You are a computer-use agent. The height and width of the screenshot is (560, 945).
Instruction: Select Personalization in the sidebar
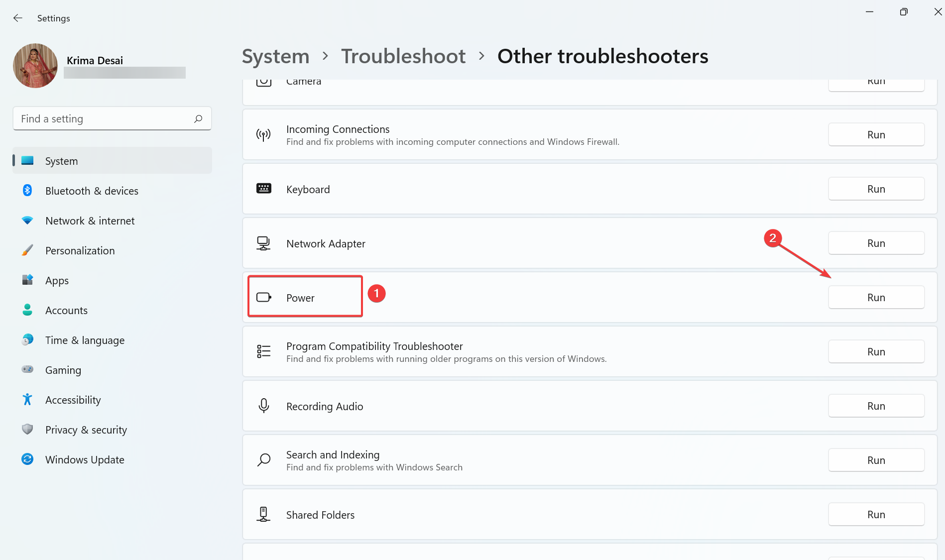tap(80, 250)
